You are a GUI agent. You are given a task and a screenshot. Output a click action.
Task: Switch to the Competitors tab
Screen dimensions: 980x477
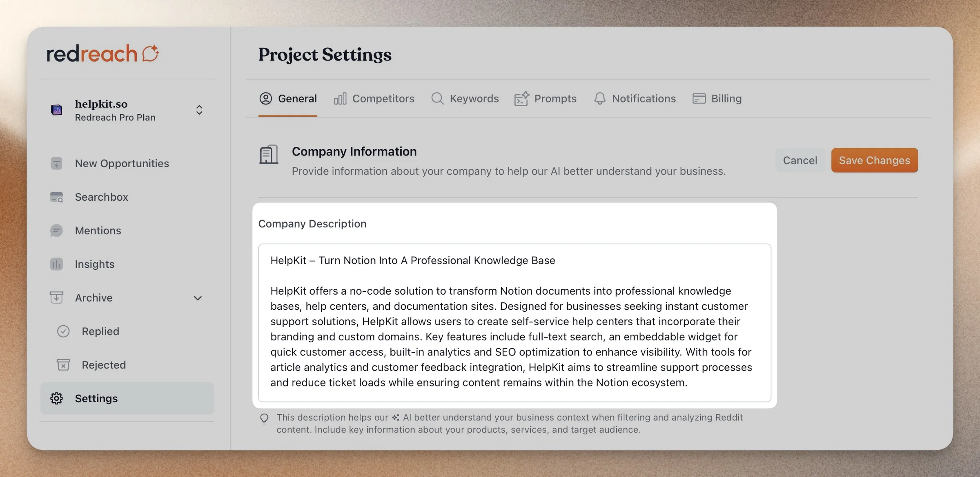374,98
